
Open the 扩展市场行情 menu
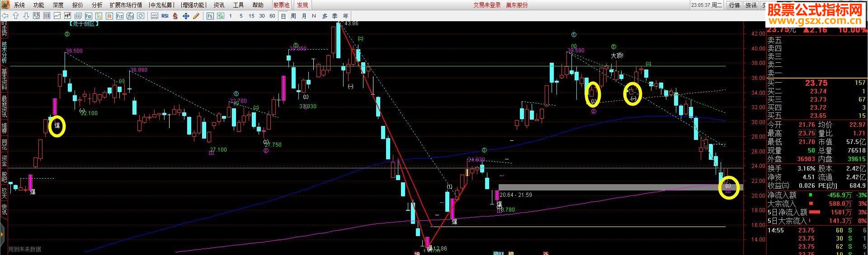point(126,5)
